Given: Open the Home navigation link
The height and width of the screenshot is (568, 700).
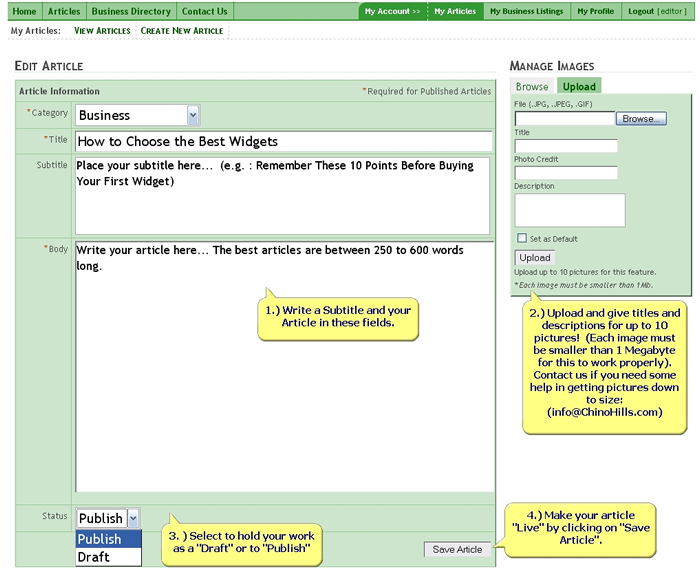Looking at the screenshot, I should click(x=24, y=12).
